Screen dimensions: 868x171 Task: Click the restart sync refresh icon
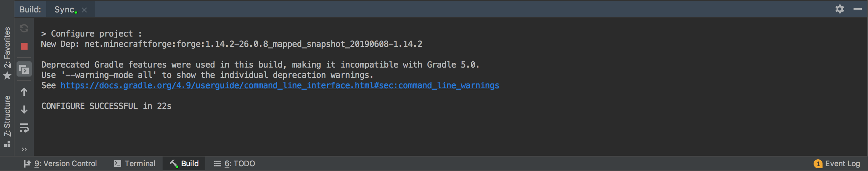point(24,28)
